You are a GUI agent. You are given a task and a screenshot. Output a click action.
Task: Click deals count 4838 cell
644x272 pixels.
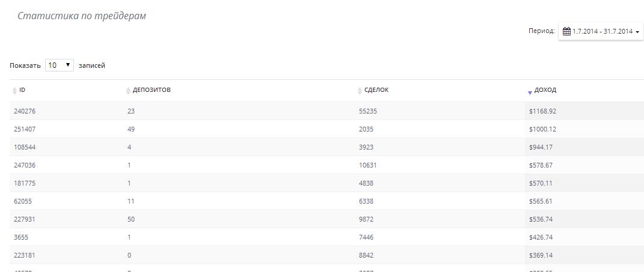point(367,183)
